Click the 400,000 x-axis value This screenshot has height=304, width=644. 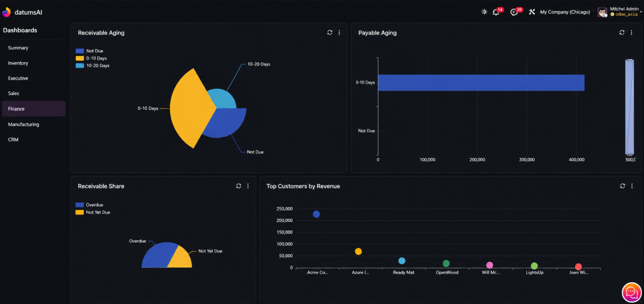point(577,159)
